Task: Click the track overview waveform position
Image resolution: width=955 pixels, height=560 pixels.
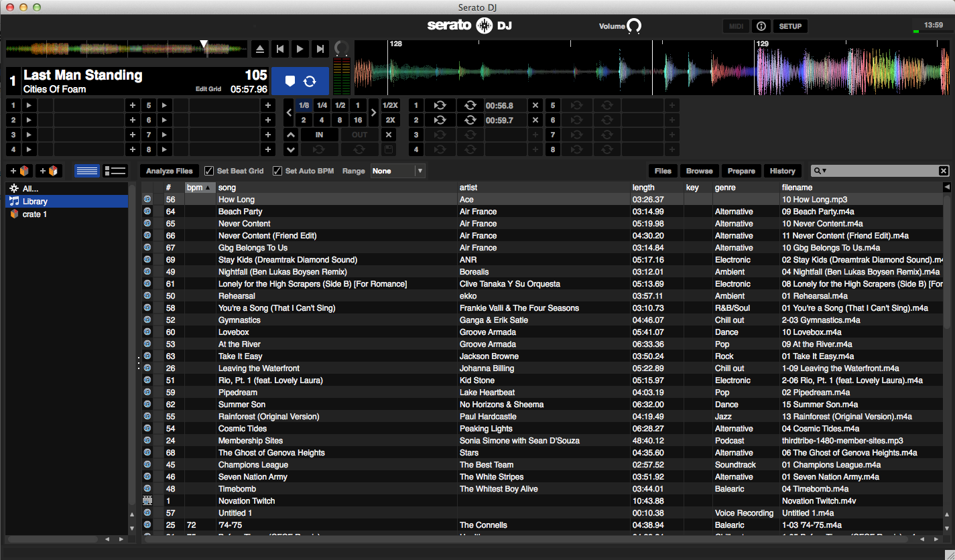Action: pyautogui.click(x=127, y=50)
